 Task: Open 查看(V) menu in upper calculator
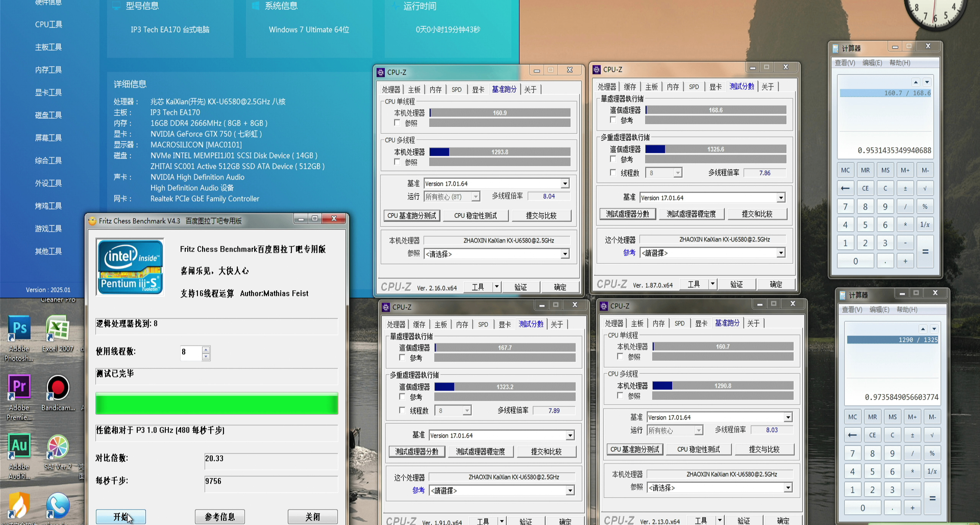click(x=845, y=63)
